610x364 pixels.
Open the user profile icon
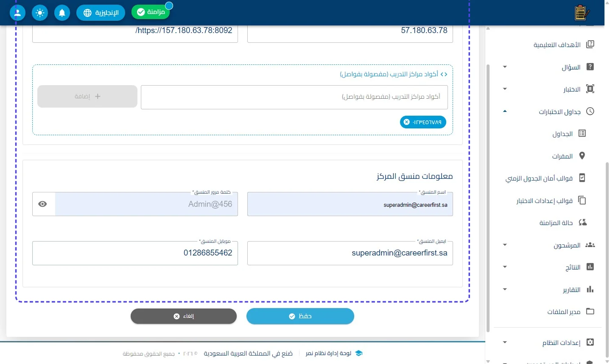tap(17, 13)
